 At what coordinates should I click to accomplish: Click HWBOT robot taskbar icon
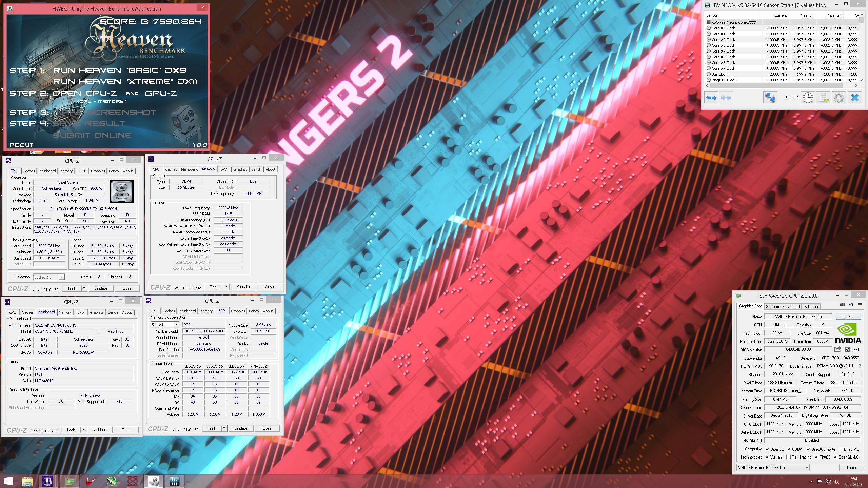(154, 481)
